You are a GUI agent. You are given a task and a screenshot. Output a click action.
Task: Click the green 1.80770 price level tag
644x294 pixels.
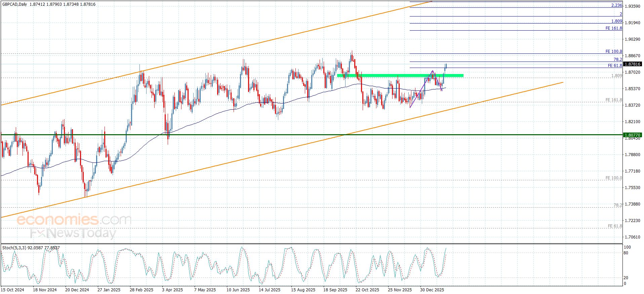point(632,135)
